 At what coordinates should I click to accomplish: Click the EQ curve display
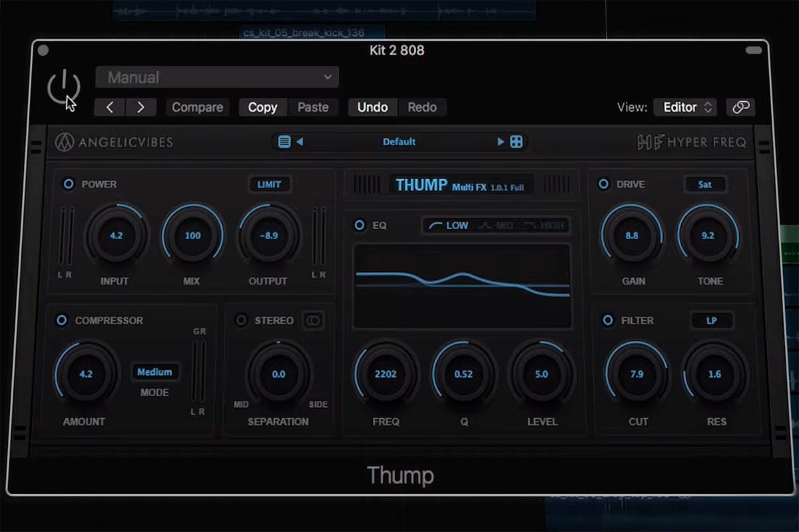462,286
